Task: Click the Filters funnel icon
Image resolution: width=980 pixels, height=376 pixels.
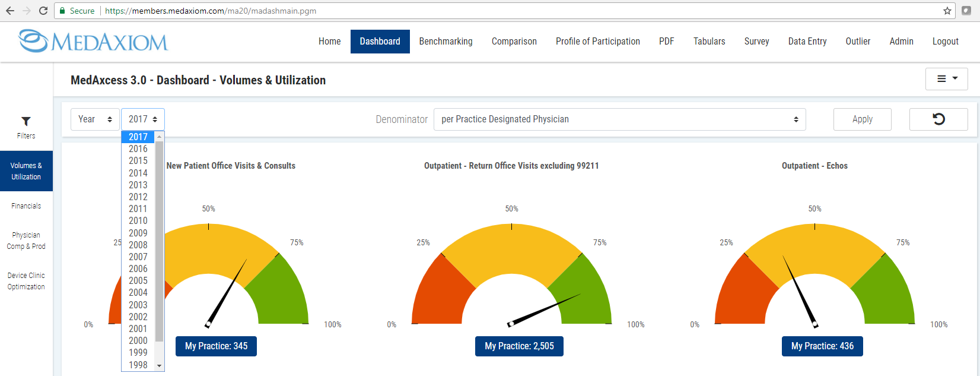Action: (26, 121)
